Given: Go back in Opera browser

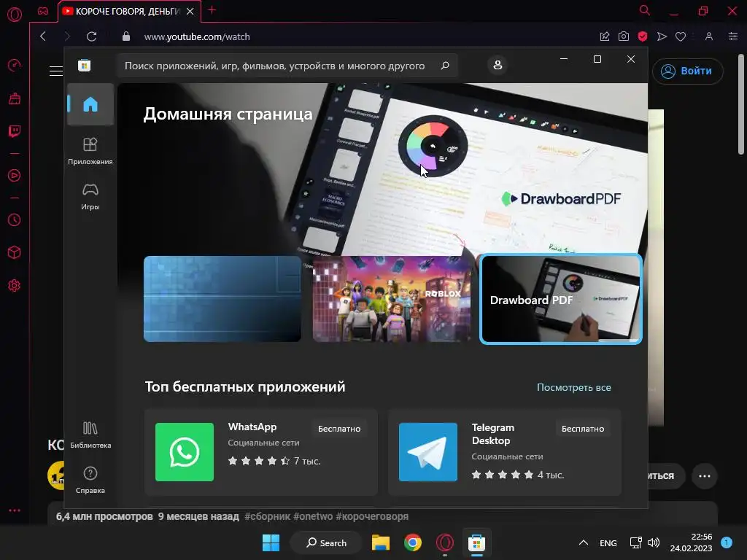Looking at the screenshot, I should click(x=43, y=36).
